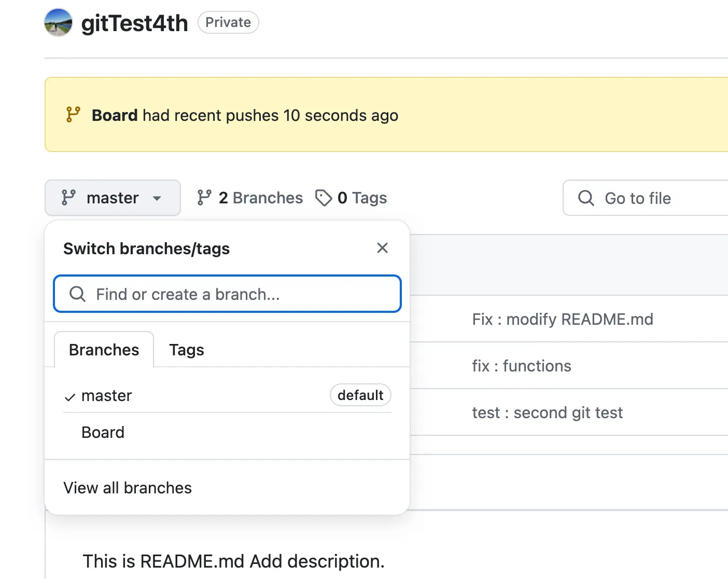This screenshot has width=728, height=579.
Task: Open the Tags tab in branch switcher
Action: click(x=187, y=350)
